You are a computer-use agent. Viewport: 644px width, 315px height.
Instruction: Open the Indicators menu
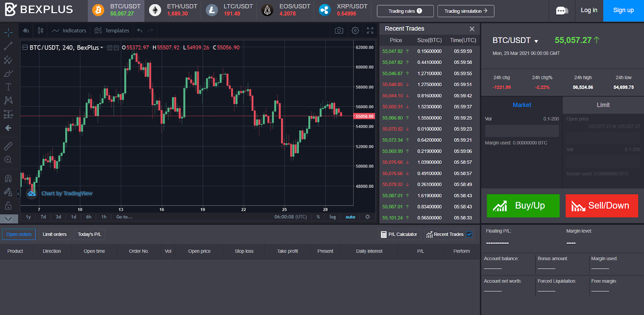coord(69,31)
